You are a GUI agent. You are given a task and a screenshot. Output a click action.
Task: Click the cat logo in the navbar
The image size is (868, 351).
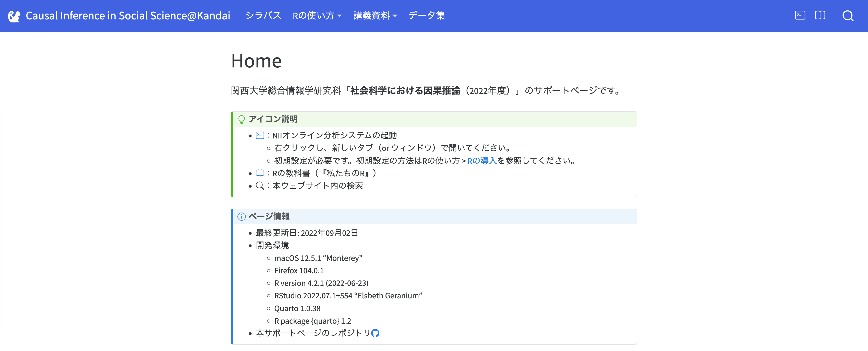[14, 16]
